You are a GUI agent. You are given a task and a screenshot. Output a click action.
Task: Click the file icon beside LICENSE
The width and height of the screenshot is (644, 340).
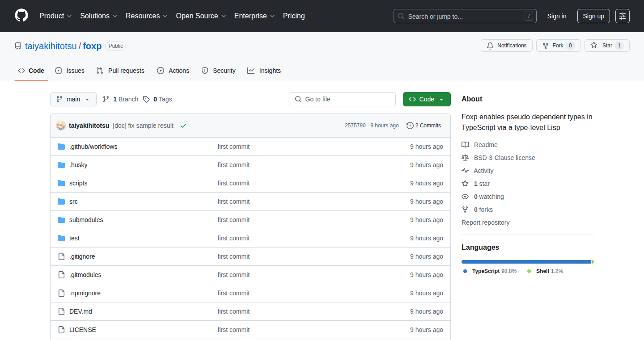tap(61, 330)
